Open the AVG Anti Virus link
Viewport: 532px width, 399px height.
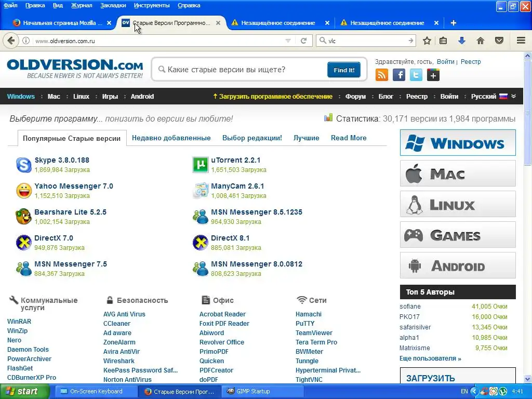(124, 314)
